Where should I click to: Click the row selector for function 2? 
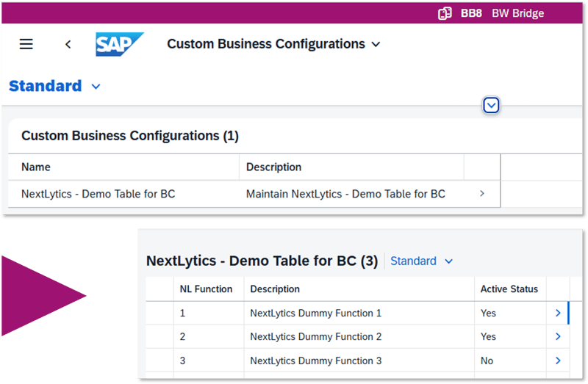(158, 337)
